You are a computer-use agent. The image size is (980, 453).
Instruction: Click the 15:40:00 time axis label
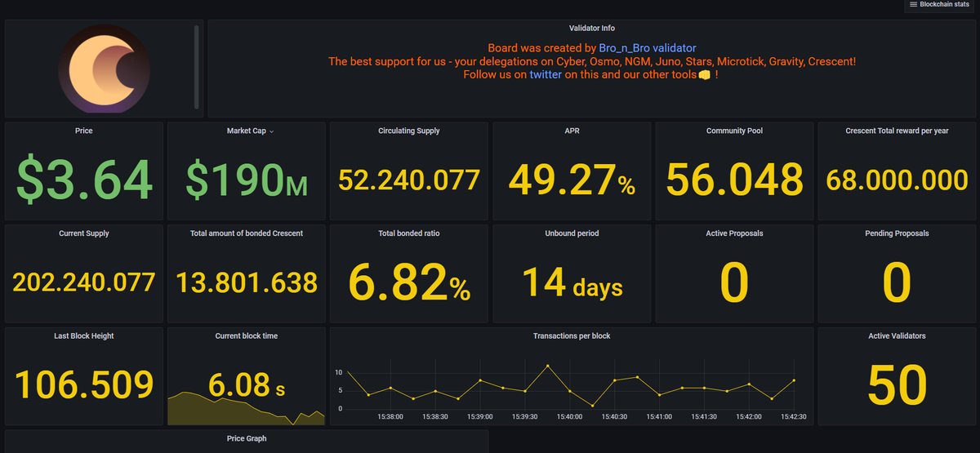pos(568,416)
